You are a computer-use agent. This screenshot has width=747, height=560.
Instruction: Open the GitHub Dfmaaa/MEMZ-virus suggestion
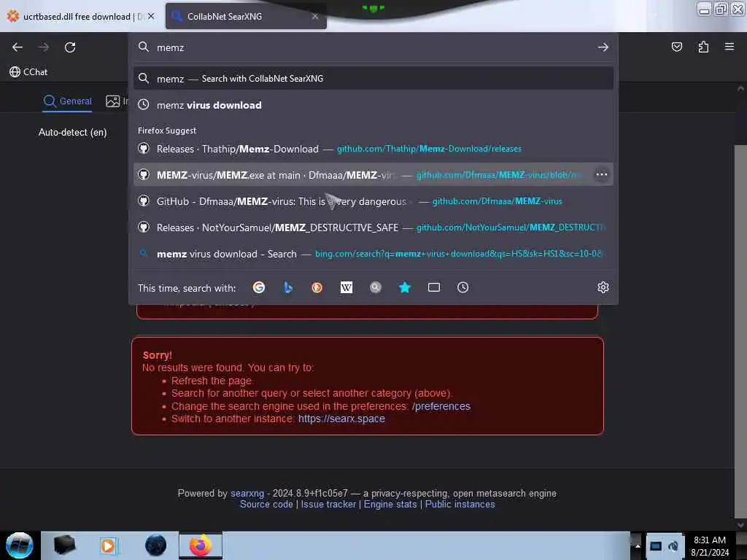tap(373, 201)
